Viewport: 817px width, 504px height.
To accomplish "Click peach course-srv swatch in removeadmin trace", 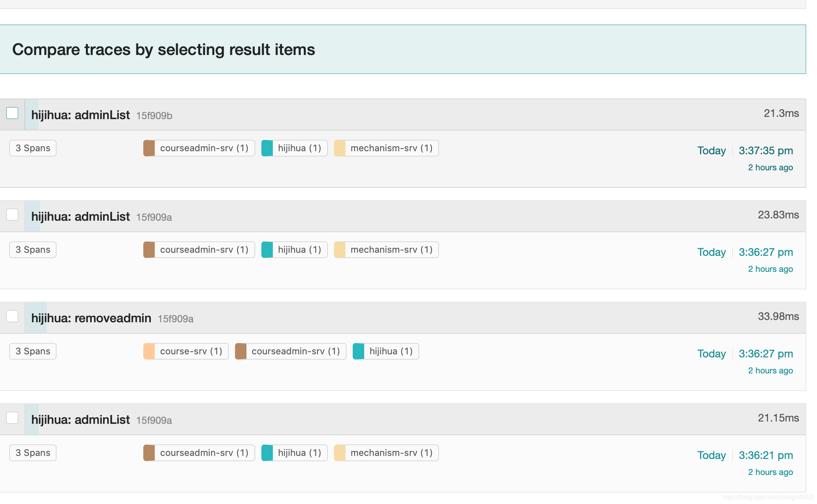I will tap(149, 351).
